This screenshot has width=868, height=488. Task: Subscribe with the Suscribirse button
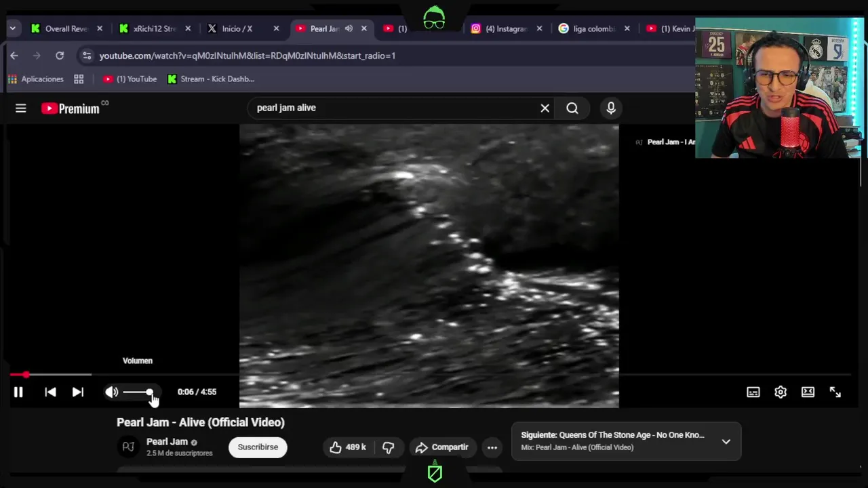[258, 447]
